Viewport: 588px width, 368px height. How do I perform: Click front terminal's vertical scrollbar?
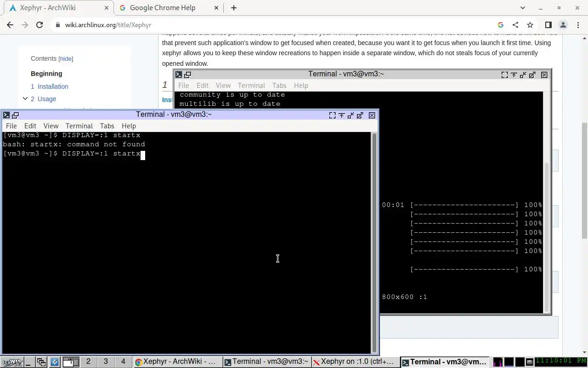[x=374, y=242]
